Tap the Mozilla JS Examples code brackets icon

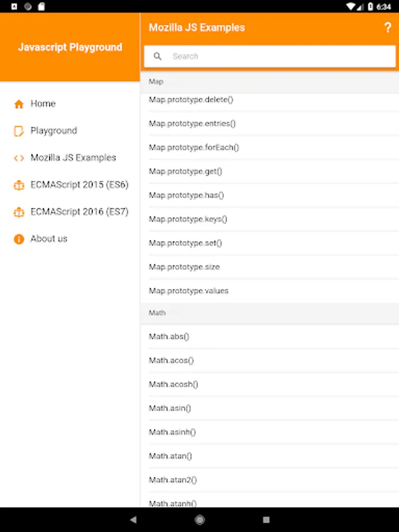point(19,158)
